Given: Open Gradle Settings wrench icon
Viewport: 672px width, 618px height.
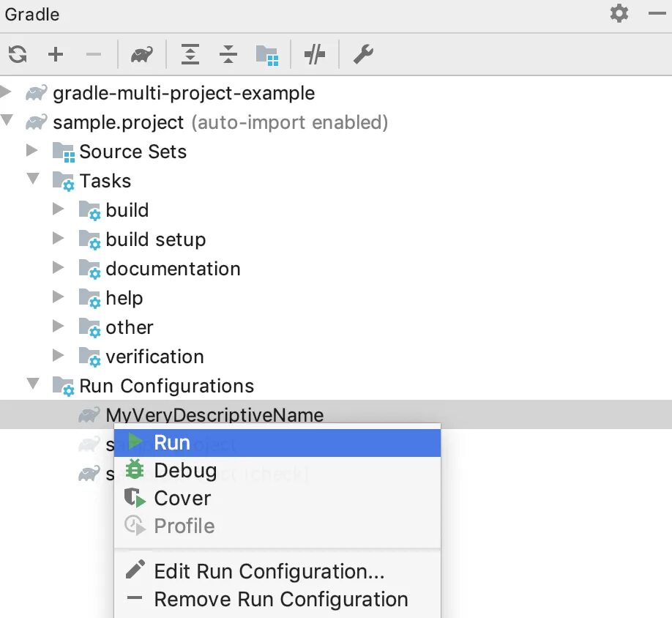Looking at the screenshot, I should [x=363, y=54].
